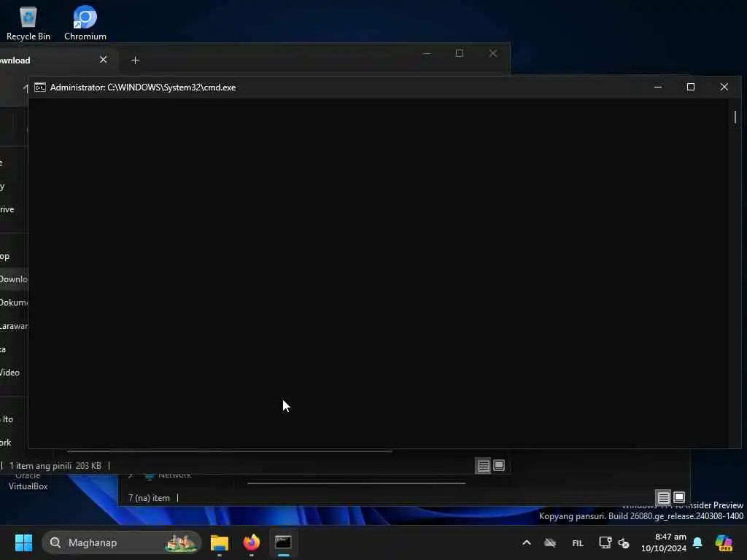Screen dimensions: 747x560
Task: Close the Command Prompt window
Action: click(x=724, y=87)
